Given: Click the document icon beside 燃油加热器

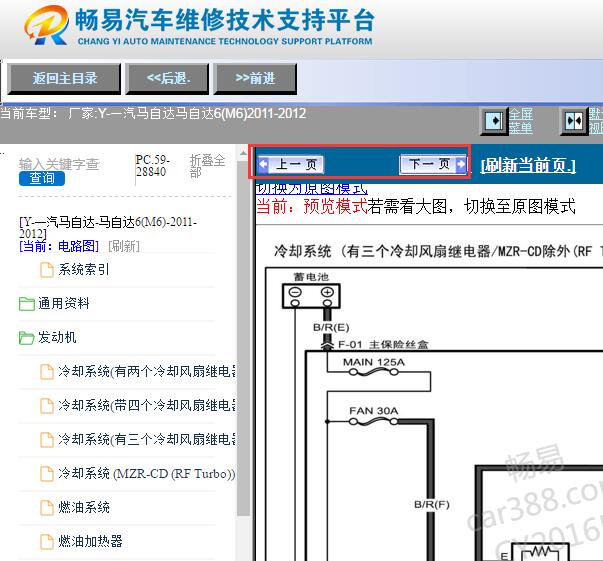Looking at the screenshot, I should coord(47,541).
